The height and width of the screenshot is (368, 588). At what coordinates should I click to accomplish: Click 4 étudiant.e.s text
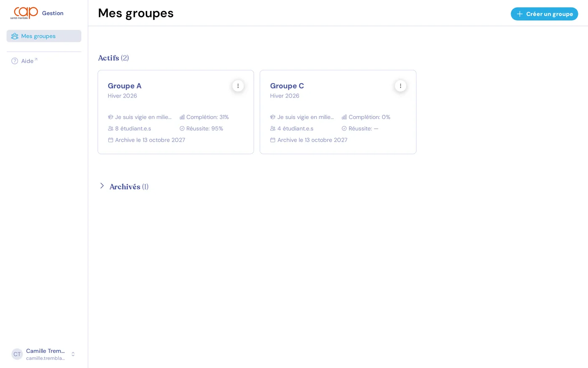[x=295, y=128]
